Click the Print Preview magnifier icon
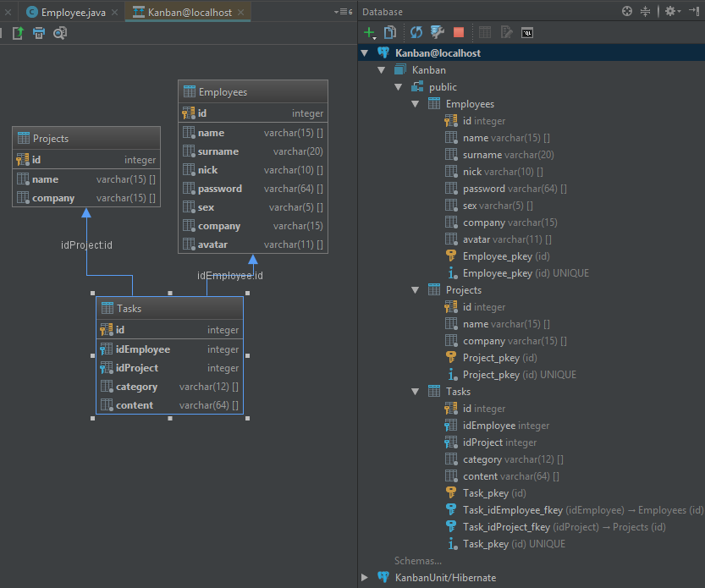Screen dimensions: 705x588 [x=60, y=33]
